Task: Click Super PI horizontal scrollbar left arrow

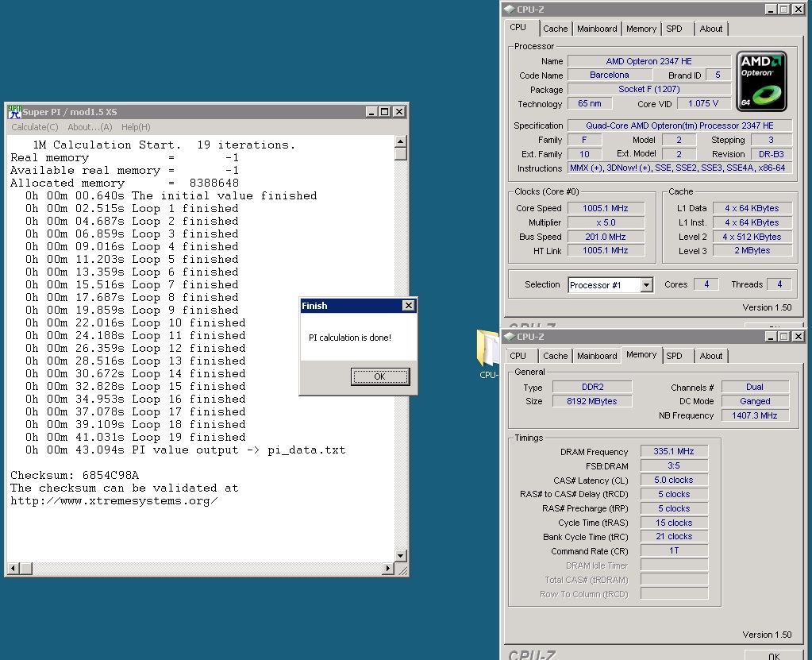Action: pos(13,569)
